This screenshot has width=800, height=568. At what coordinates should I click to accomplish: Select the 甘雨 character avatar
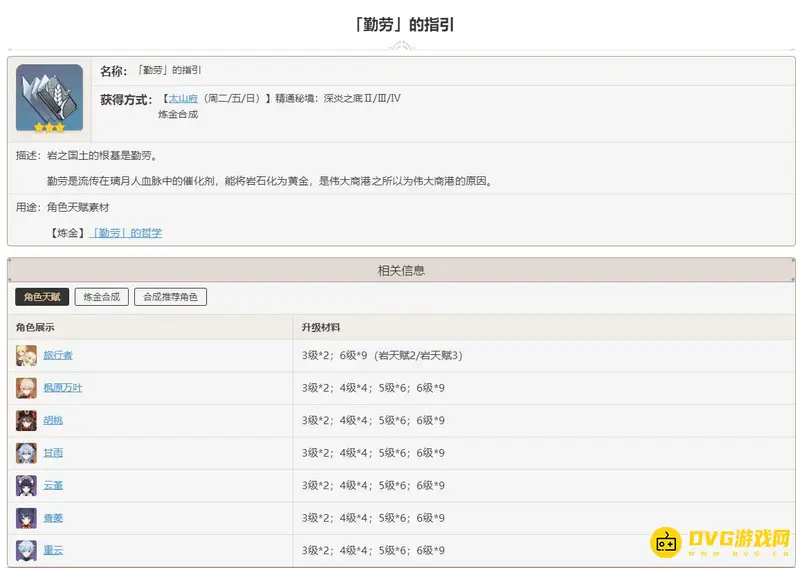pos(27,453)
